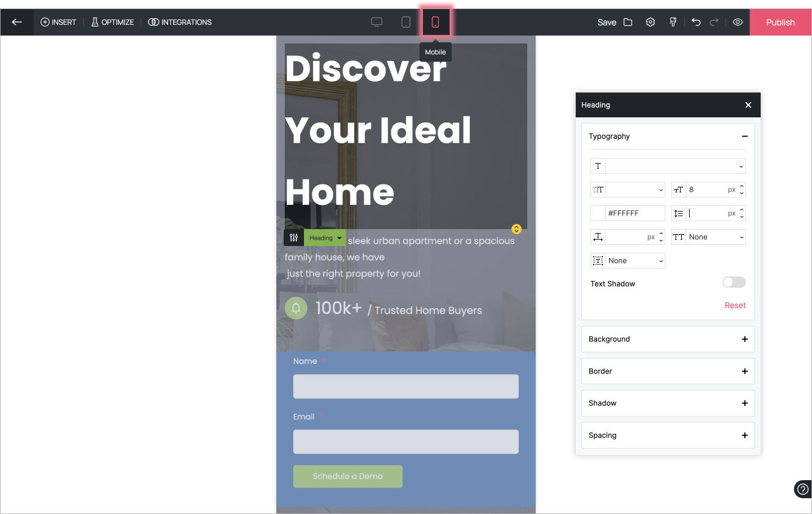
Task: Click the paint roller style icon
Action: (673, 22)
